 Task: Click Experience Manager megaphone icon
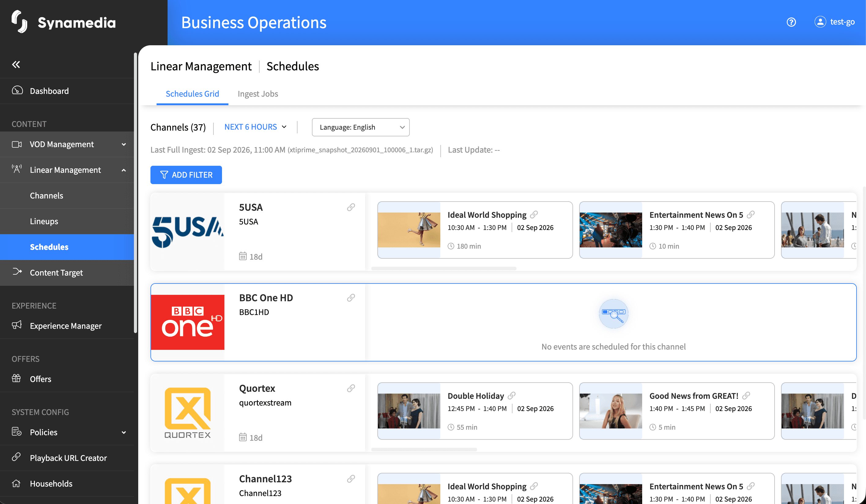point(17,325)
